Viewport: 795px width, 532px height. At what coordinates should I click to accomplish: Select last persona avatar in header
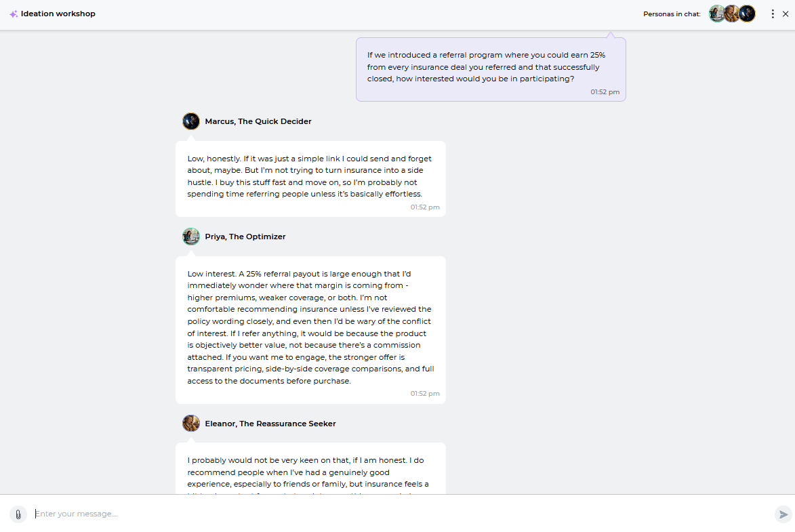click(x=747, y=14)
